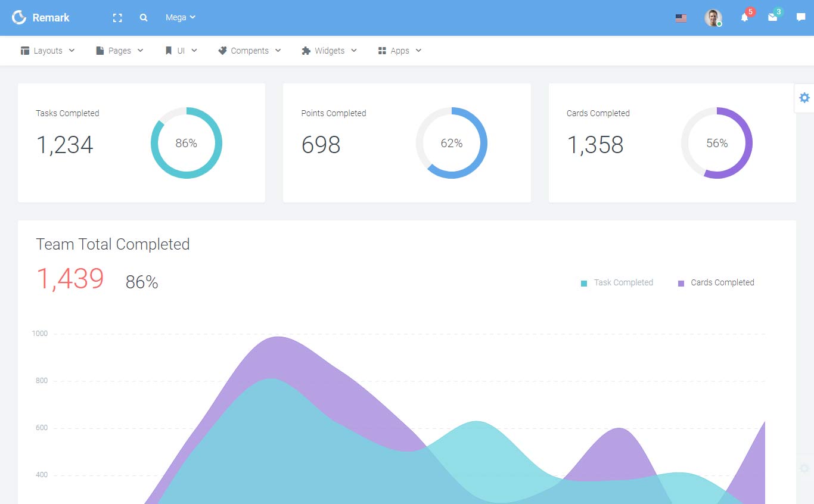The height and width of the screenshot is (504, 814).
Task: Toggle fullscreen mode icon
Action: (117, 18)
